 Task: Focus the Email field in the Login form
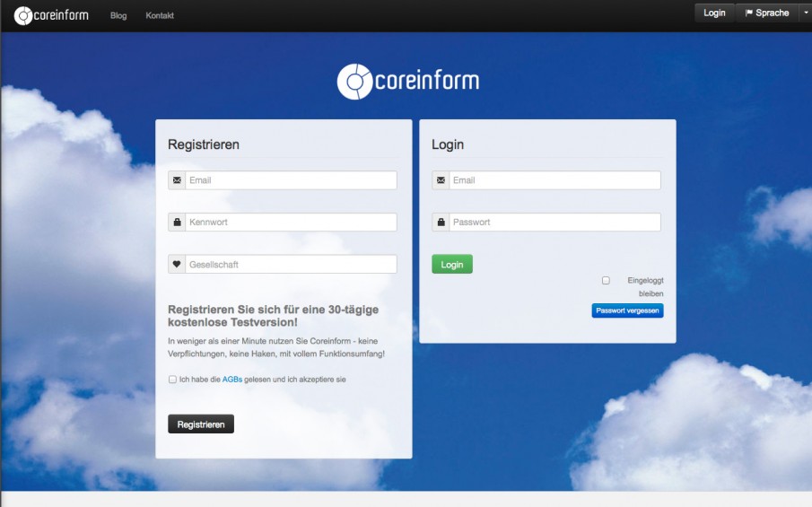555,180
